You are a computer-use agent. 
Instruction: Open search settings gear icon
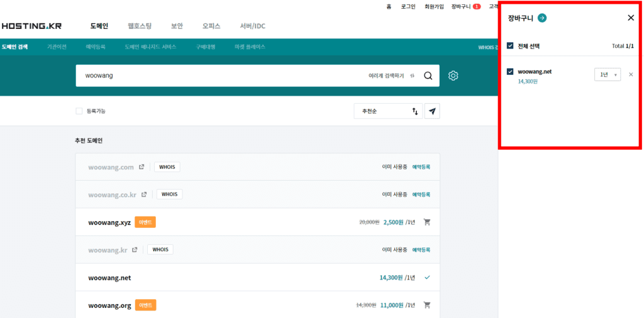point(453,76)
